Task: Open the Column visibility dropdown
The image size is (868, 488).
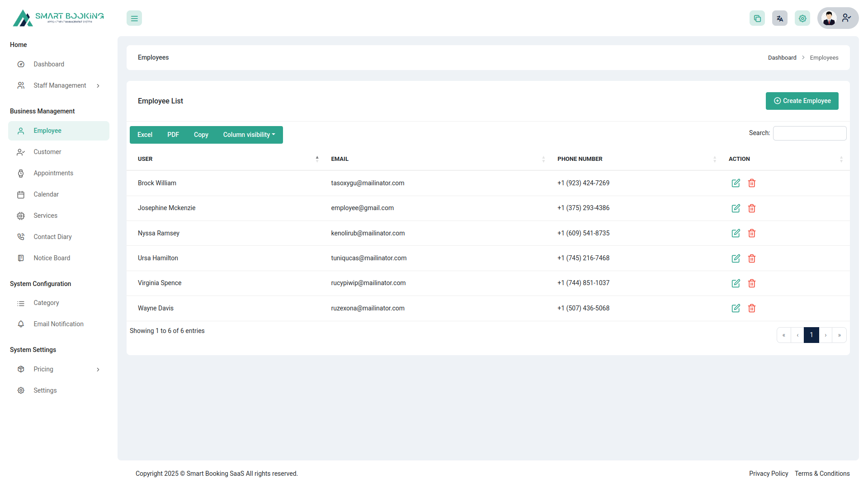Action: 249,135
